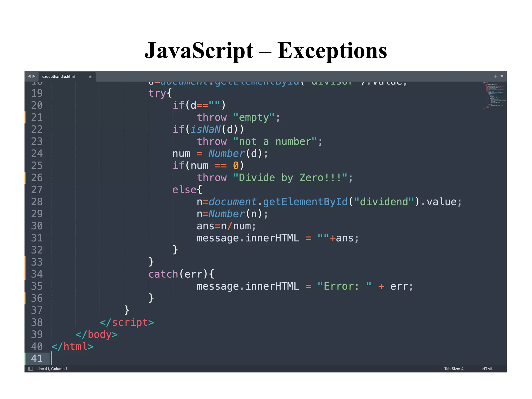Screen dimensions: 532x399
Task: Click the "Divide by Zero!!!" string
Action: pos(290,178)
